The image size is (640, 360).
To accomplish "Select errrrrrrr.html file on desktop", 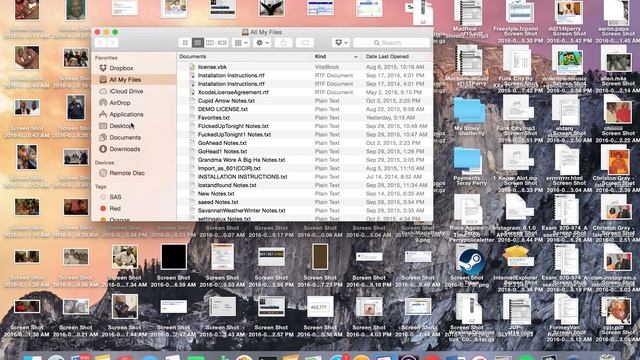I will [x=567, y=160].
